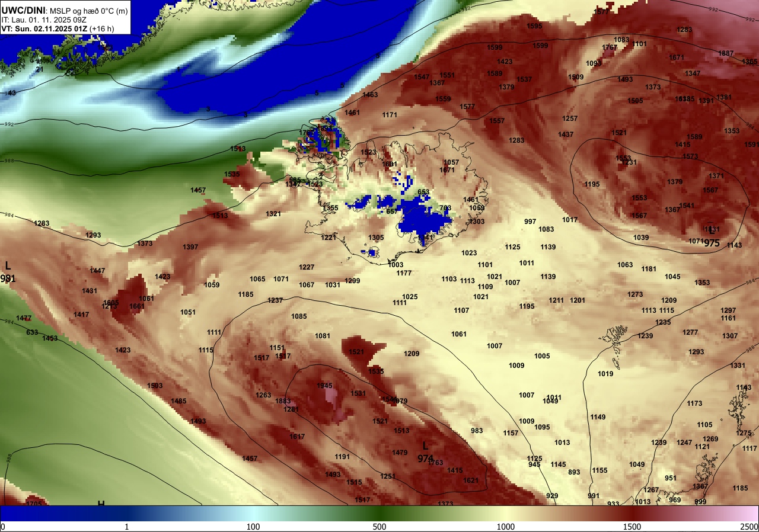The width and height of the screenshot is (759, 532).
Task: Click the height value 1201
Action: 578,300
